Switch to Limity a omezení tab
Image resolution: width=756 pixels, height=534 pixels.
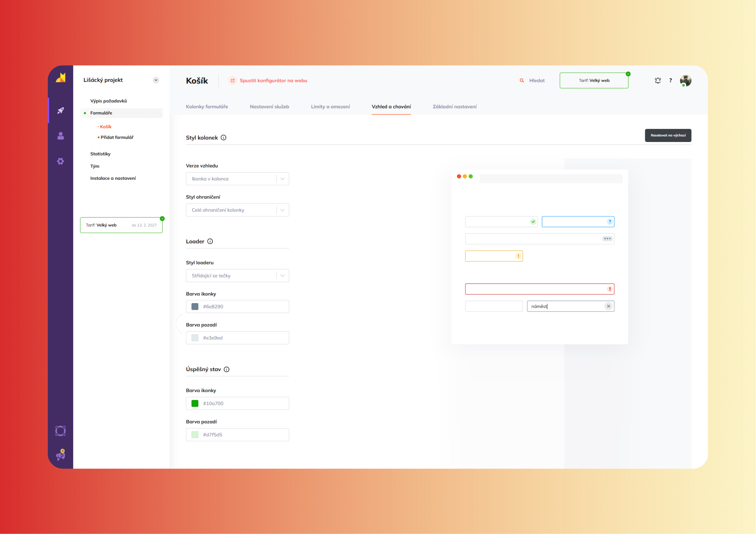point(330,107)
